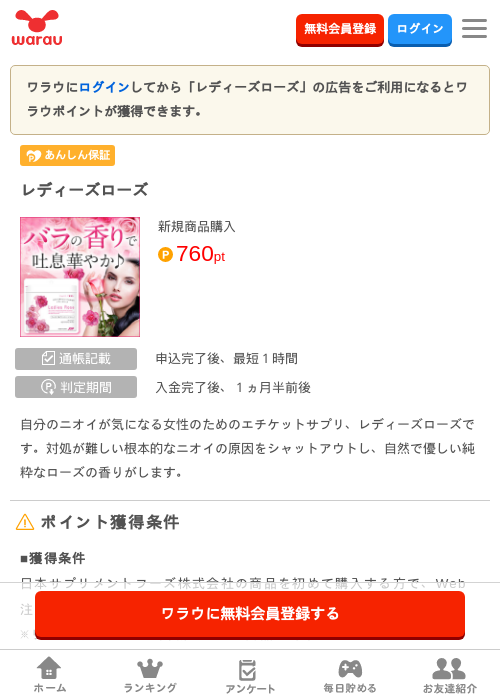Open the hamburger menu
This screenshot has height=700, width=500.
[x=474, y=29]
